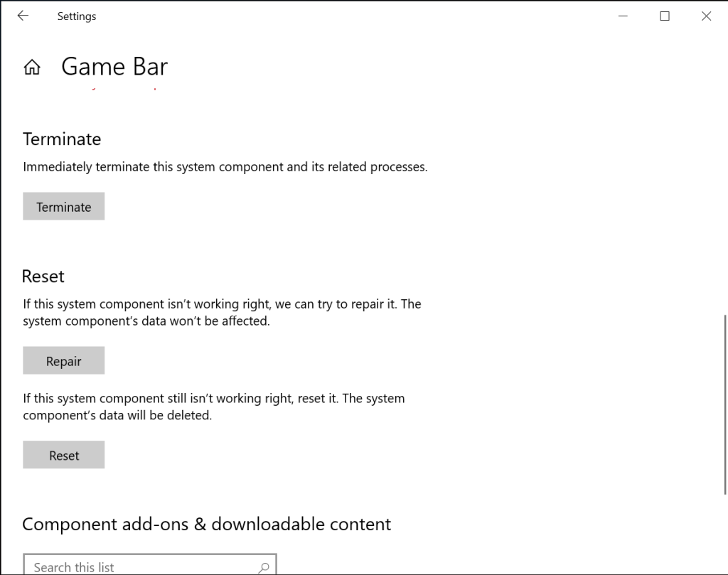728x575 pixels.
Task: Close the Settings window
Action: pyautogui.click(x=706, y=16)
